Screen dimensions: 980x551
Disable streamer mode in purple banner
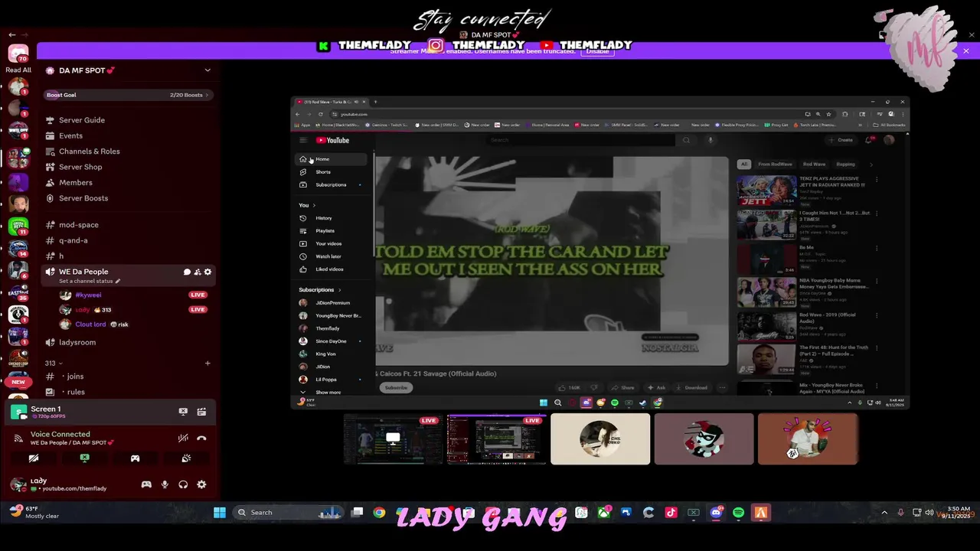pyautogui.click(x=597, y=51)
